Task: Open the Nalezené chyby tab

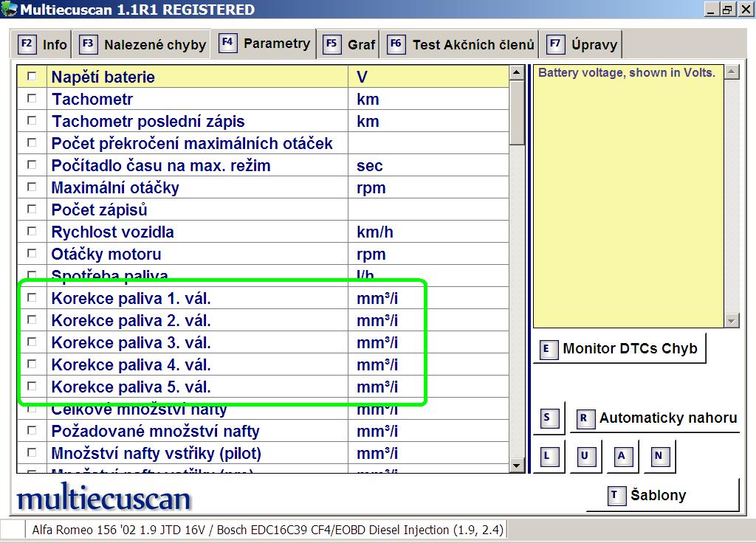Action: click(145, 44)
